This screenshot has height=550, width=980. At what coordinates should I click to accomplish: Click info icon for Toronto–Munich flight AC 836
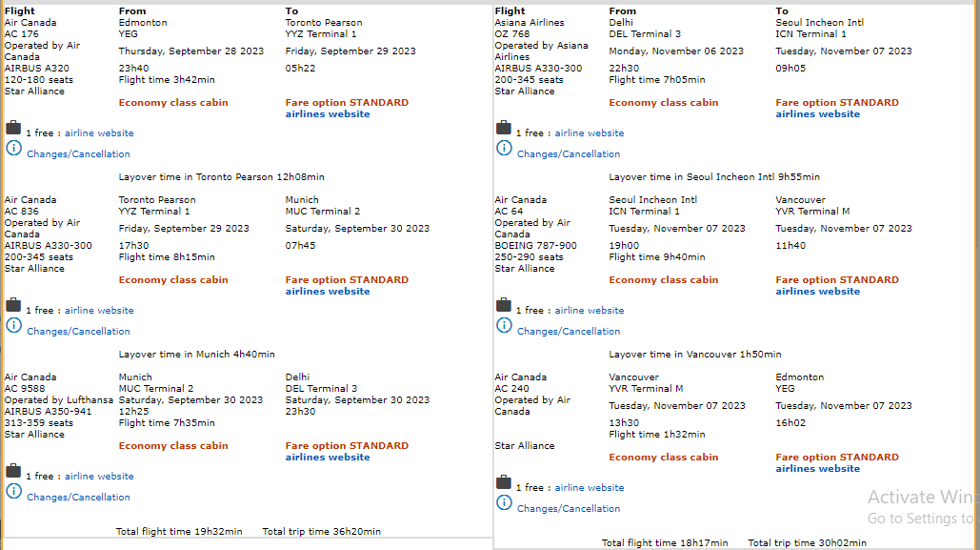[13, 325]
